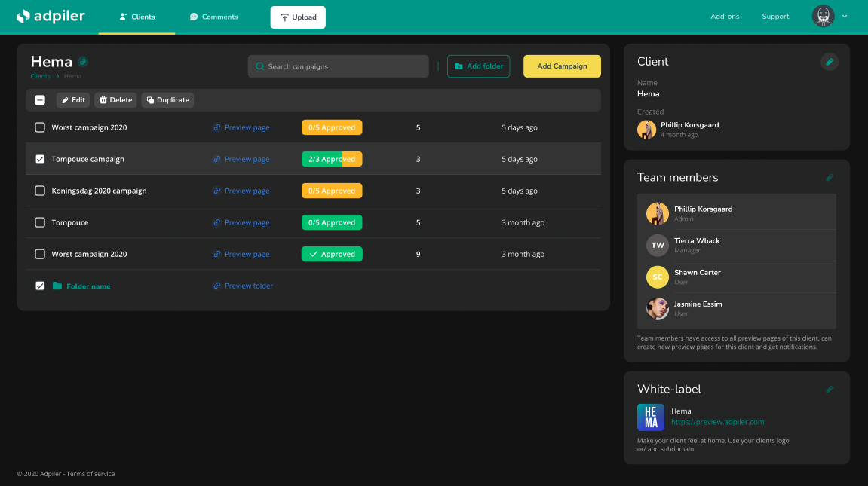
Task: Select the Edit pencil icon in the toolbar
Action: (x=65, y=99)
